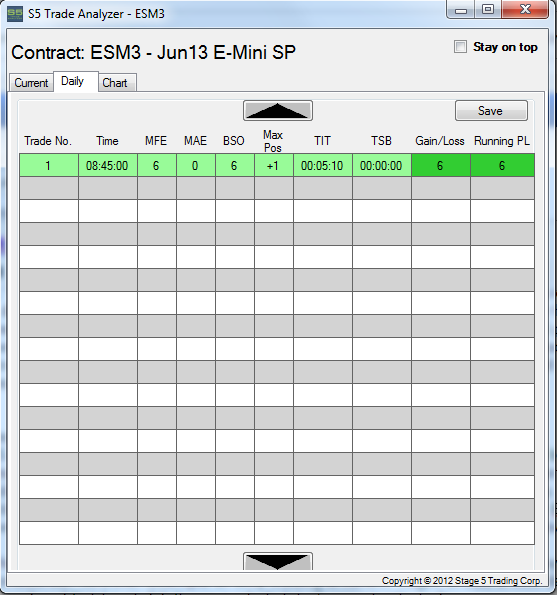Click the MAE column header
The image size is (558, 595).
pyautogui.click(x=195, y=141)
